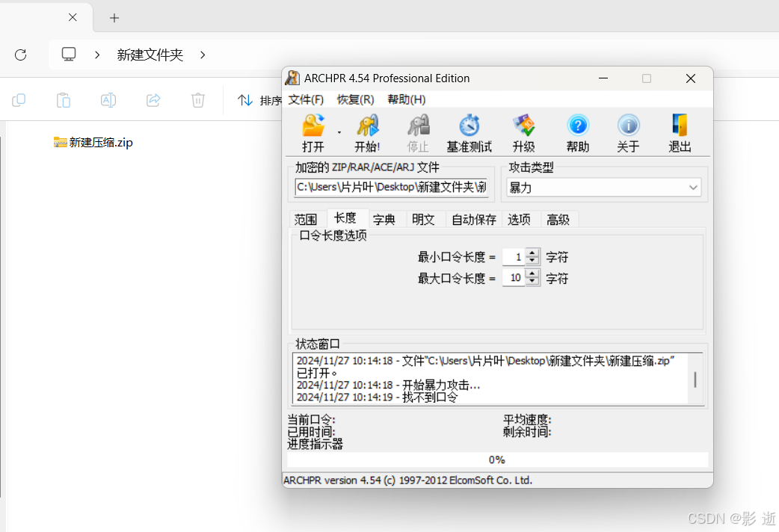779x532 pixels.
Task: Click the Refresh icon in Explorer
Action: pyautogui.click(x=20, y=55)
